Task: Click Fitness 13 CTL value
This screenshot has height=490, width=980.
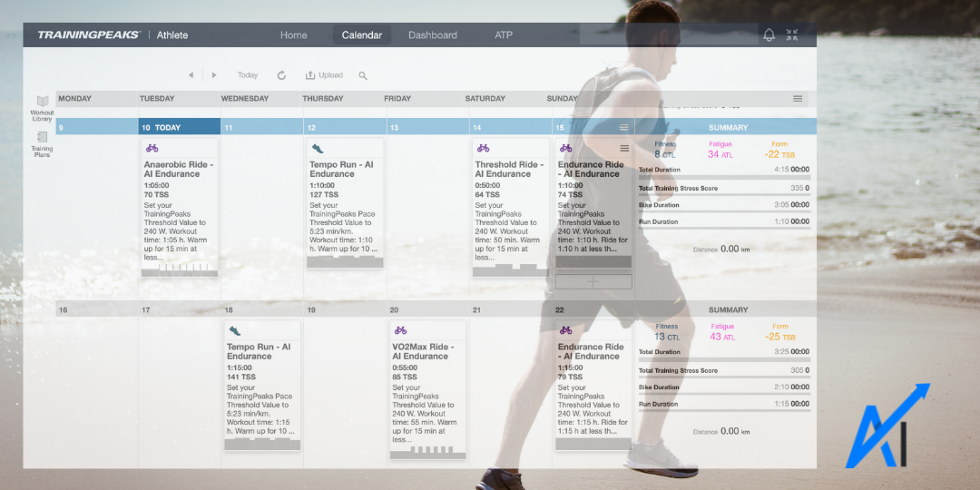Action: 665,337
